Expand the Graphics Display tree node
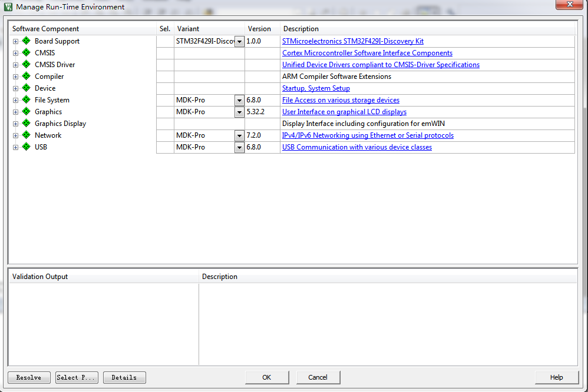This screenshot has width=588, height=392. pyautogui.click(x=15, y=124)
